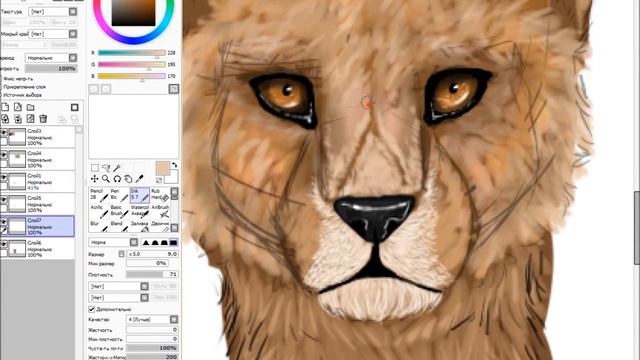Click brush list scroll down arrow
This screenshot has height=360, width=640.
pyautogui.click(x=174, y=227)
